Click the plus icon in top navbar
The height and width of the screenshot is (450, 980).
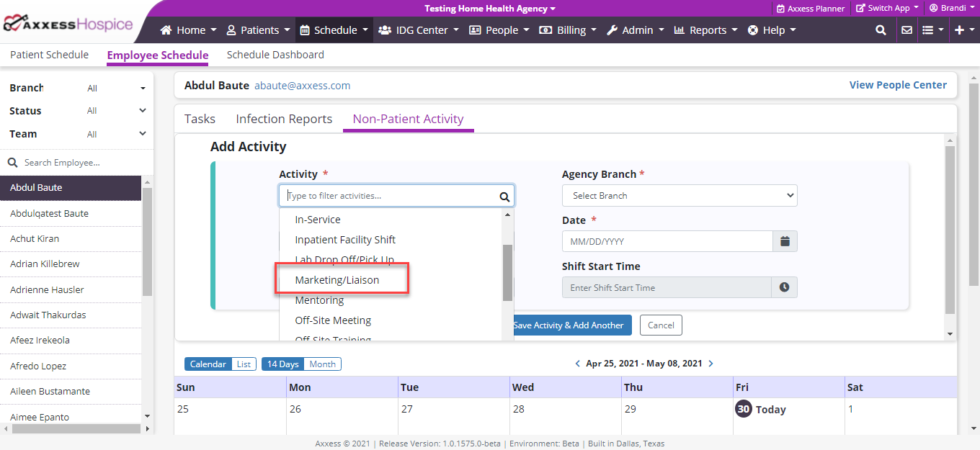click(x=963, y=30)
